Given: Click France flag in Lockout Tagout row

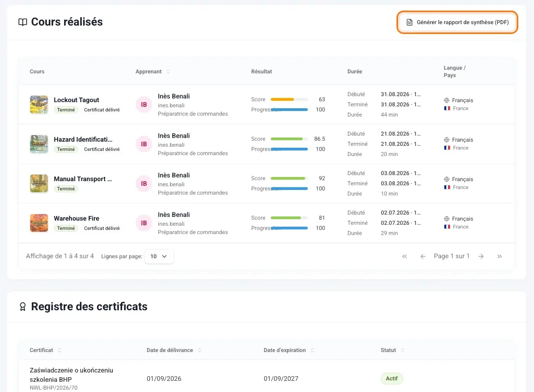Looking at the screenshot, I should click(447, 108).
